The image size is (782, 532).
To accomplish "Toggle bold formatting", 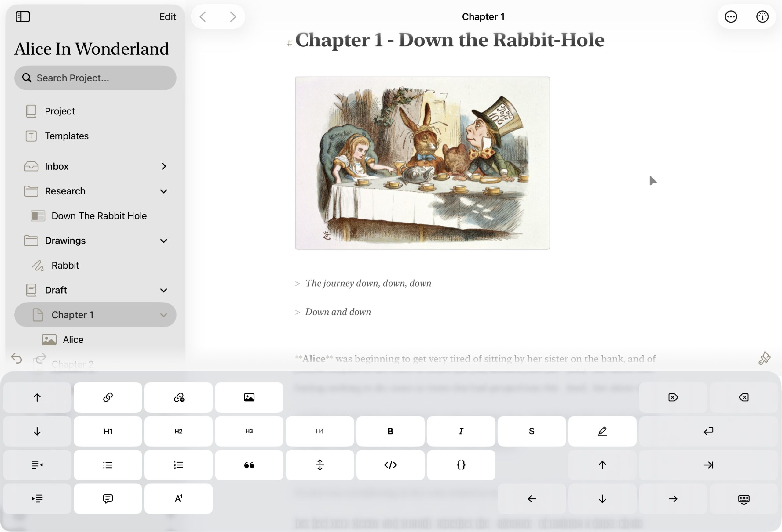I will pyautogui.click(x=390, y=432).
